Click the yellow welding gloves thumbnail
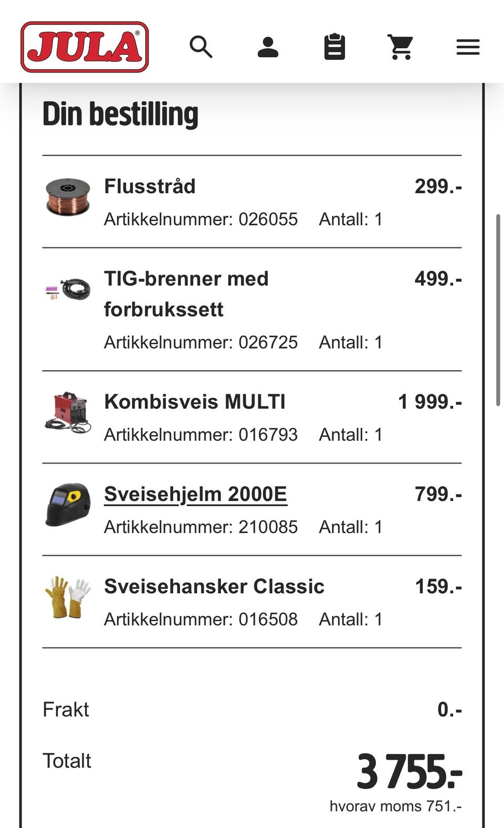The height and width of the screenshot is (828, 504). 68,597
